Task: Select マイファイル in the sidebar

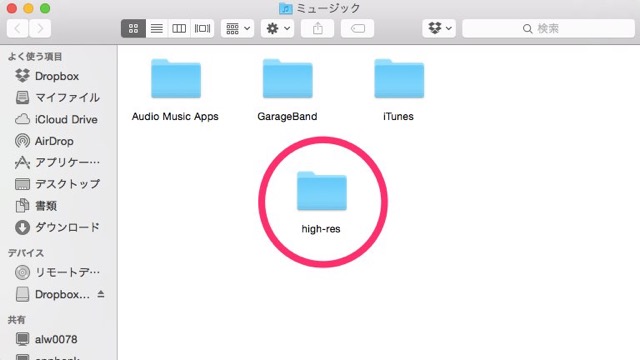Action: 58,98
